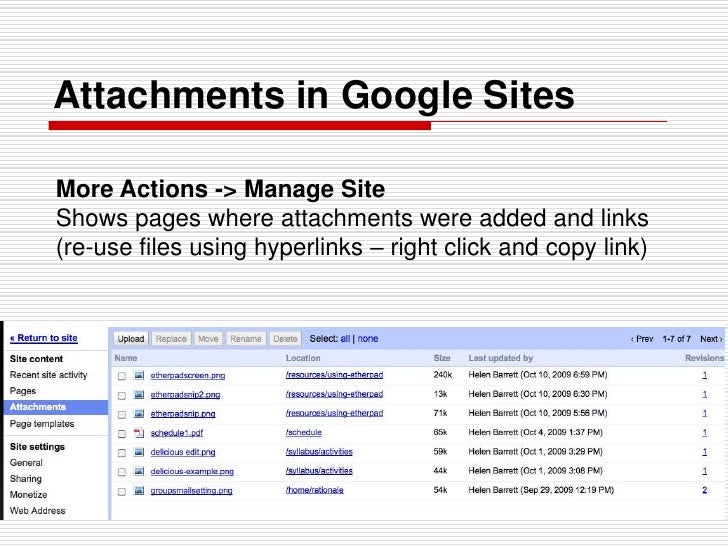Check the box for etherpadscreen.png
This screenshot has height=546, width=728.
122,376
